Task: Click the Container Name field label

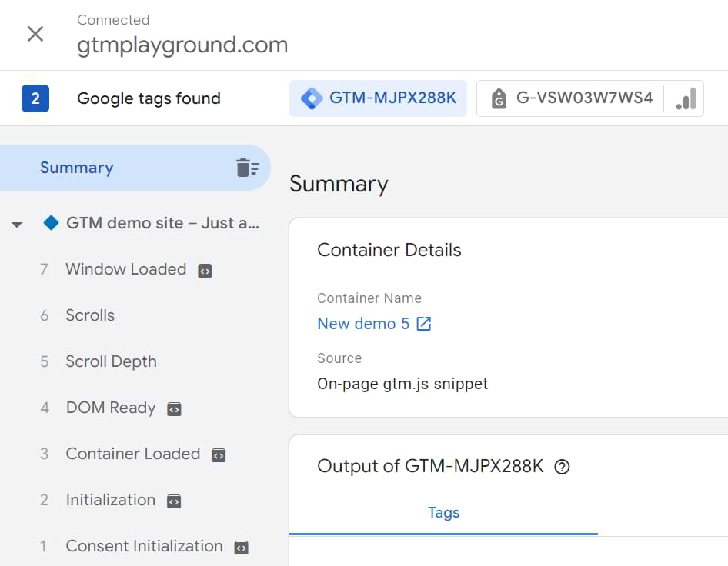Action: pos(369,298)
